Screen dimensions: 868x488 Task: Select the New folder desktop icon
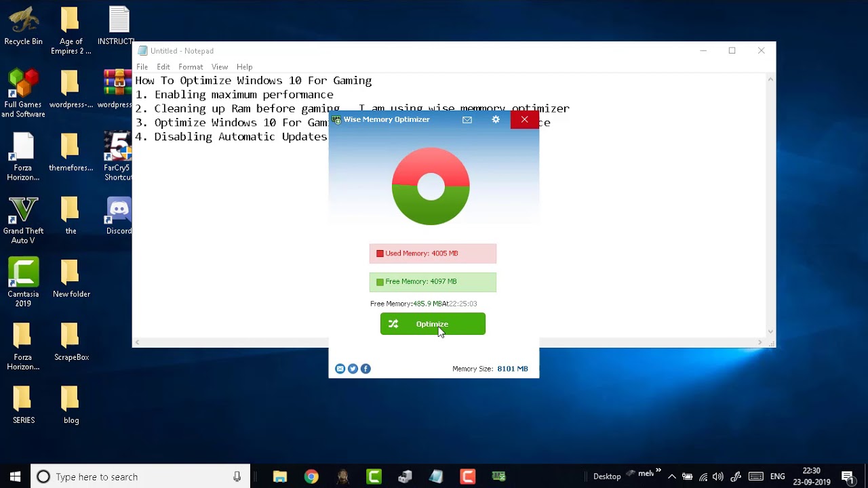tap(71, 279)
